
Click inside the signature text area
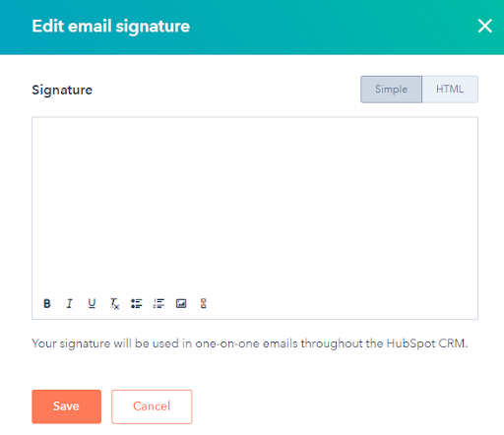[255, 204]
